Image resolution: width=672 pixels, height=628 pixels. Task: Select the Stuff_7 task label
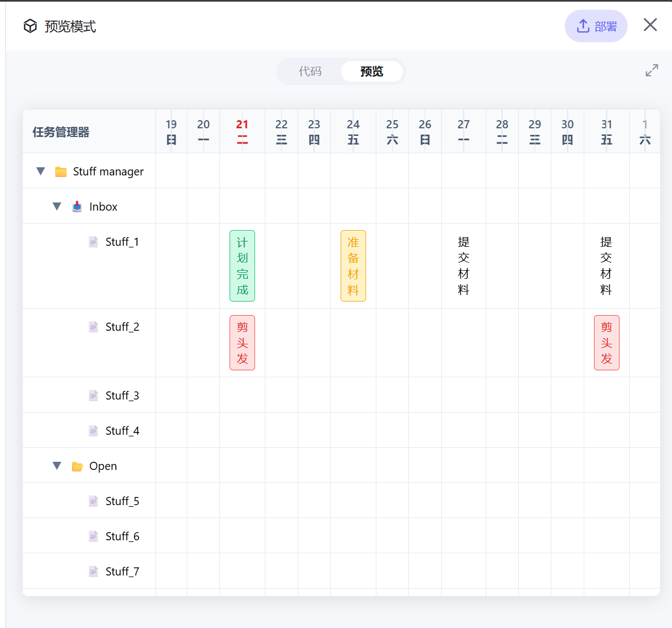[122, 572]
